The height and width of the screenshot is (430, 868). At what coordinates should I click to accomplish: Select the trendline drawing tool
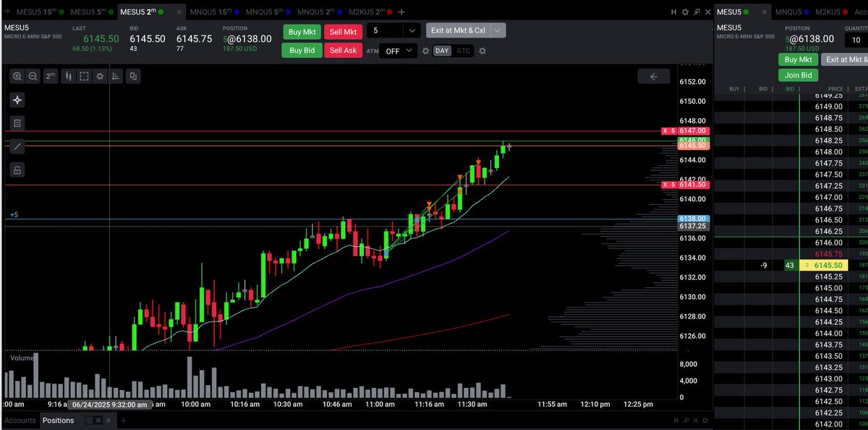(17, 146)
